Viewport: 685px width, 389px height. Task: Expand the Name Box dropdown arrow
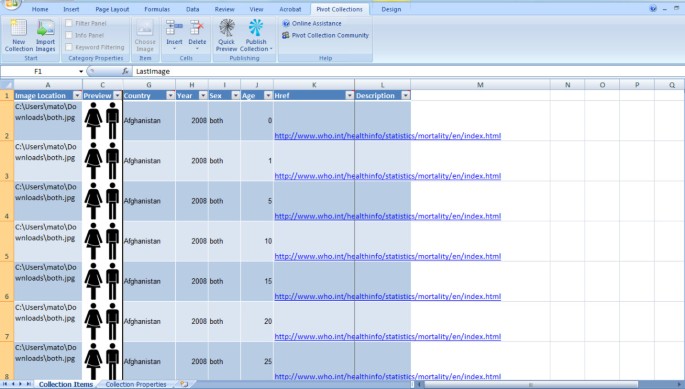(81, 71)
